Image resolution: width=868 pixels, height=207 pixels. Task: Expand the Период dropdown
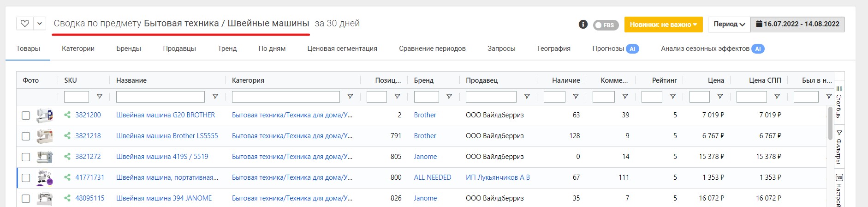[729, 24]
